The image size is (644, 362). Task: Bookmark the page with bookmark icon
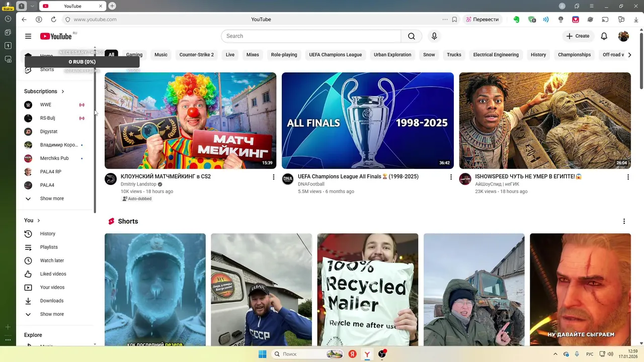[x=454, y=19]
